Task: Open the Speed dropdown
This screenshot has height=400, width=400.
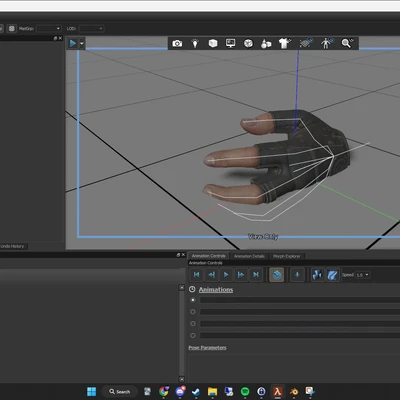Action: point(362,275)
